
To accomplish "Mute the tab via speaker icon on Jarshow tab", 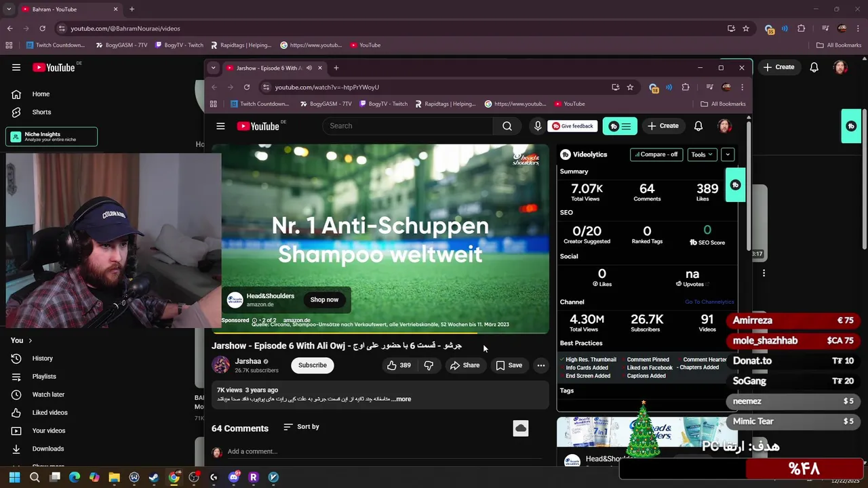I will 309,68.
